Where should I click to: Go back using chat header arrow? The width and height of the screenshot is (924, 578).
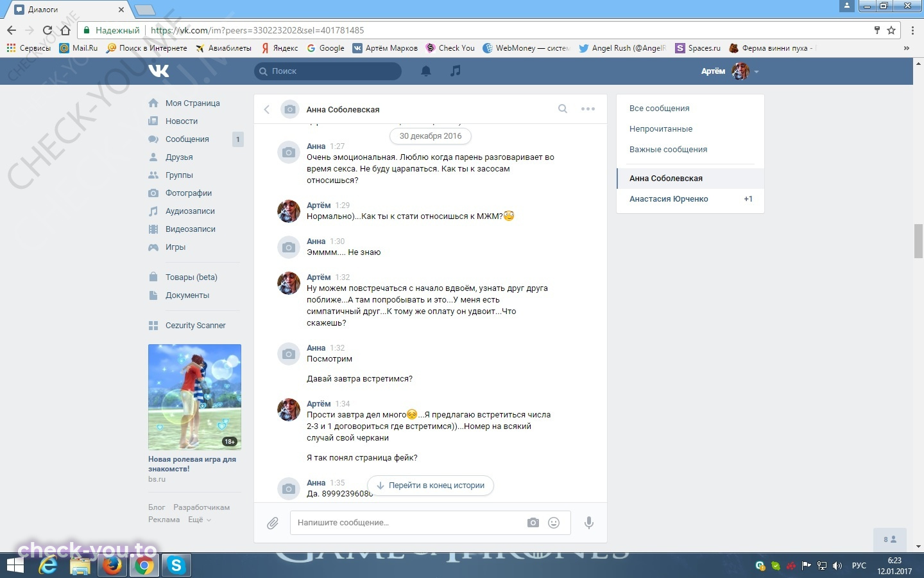267,109
